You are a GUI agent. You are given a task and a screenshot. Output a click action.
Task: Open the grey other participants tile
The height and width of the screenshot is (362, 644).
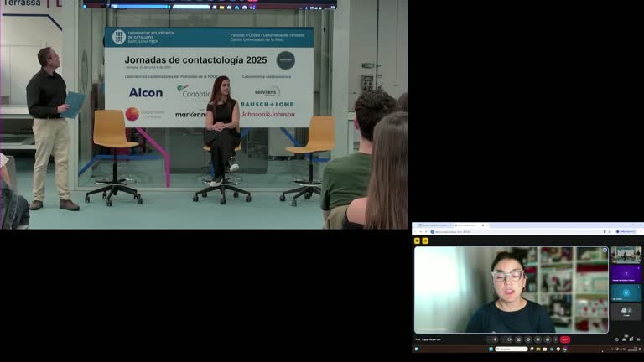coord(626,312)
